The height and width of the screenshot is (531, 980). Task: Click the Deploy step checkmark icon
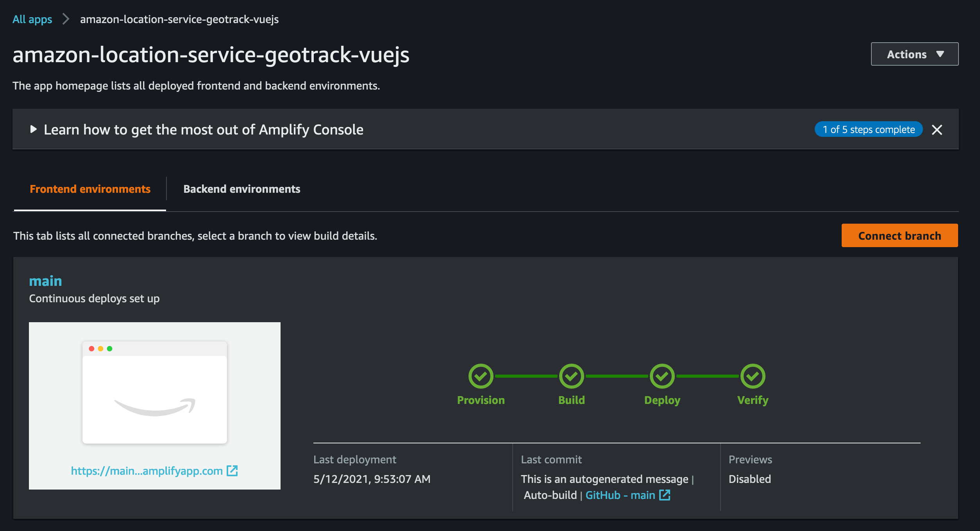tap(662, 376)
